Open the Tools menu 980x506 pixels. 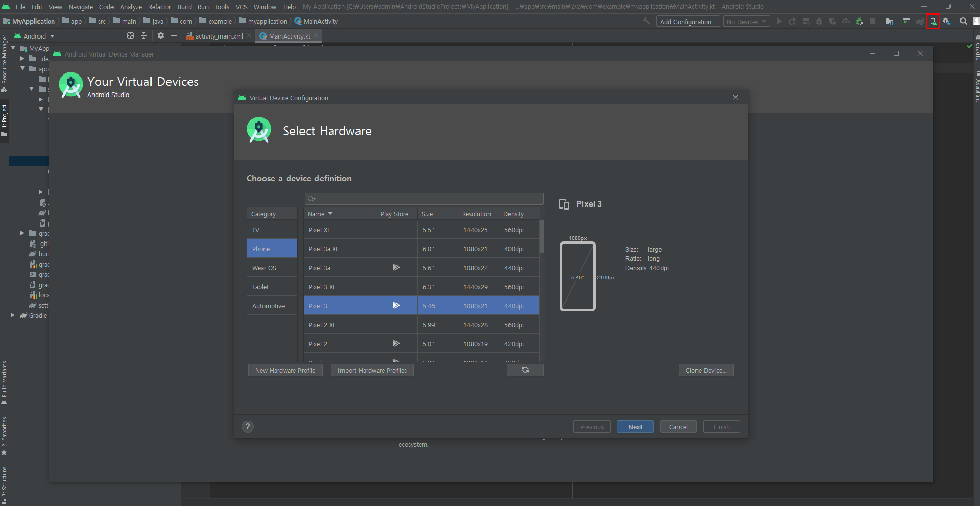(222, 7)
